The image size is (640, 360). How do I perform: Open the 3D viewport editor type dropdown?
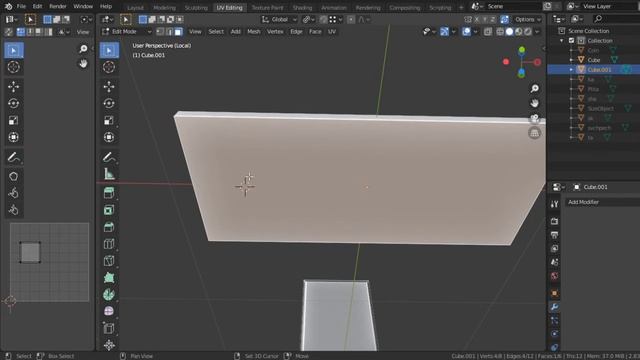point(108,19)
